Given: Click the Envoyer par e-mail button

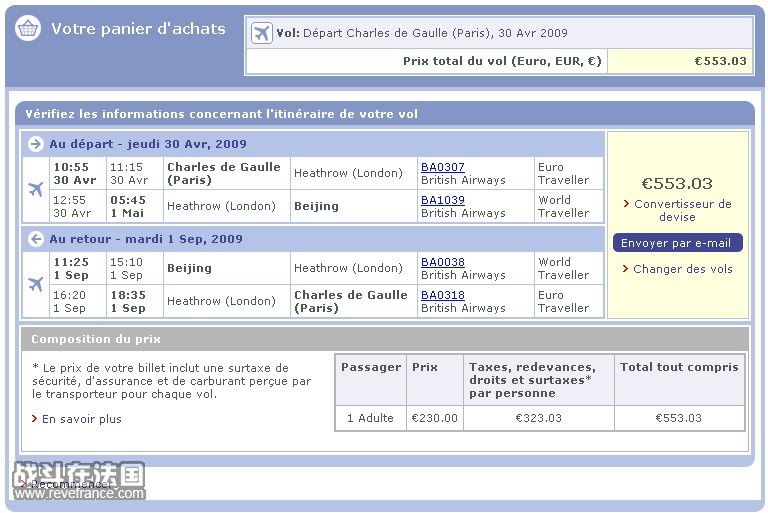Looking at the screenshot, I should (x=677, y=243).
